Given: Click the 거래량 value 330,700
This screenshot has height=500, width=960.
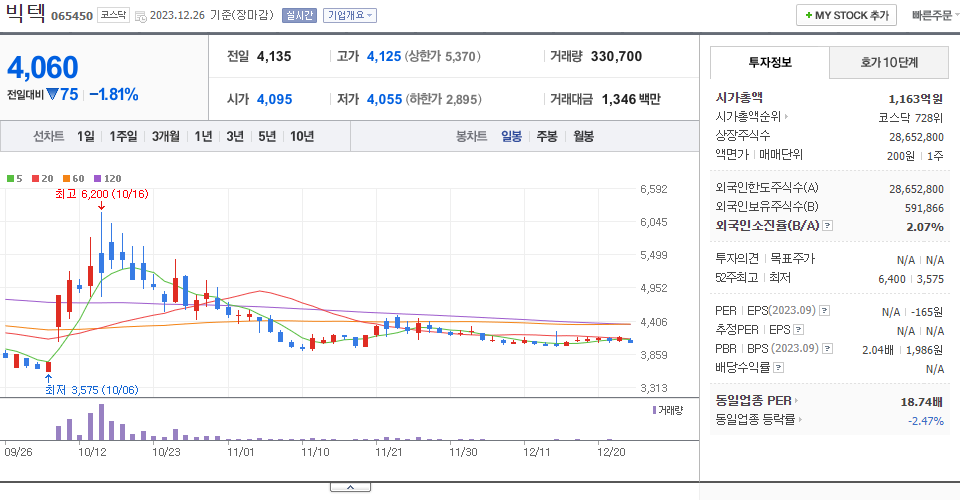Looking at the screenshot, I should [x=616, y=56].
